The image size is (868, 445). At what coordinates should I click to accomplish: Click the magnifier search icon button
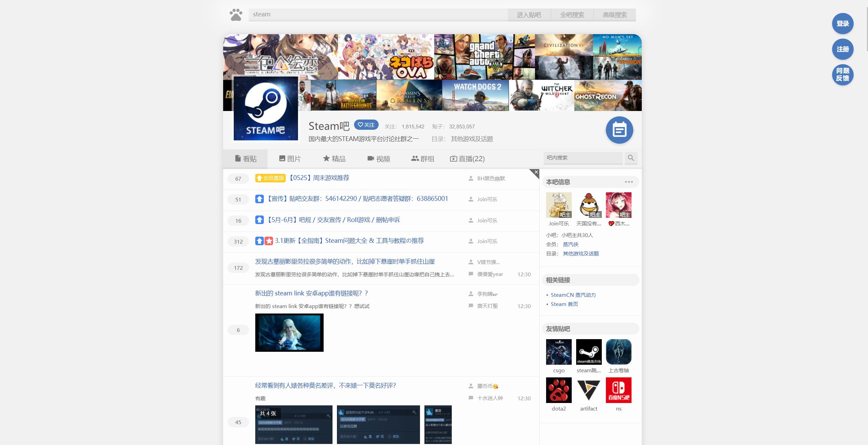631,158
